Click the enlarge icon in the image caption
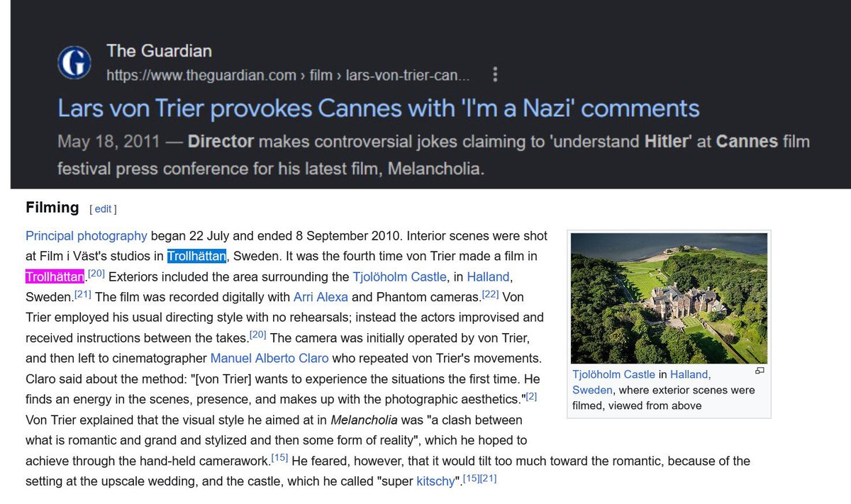The image size is (851, 504). point(759,371)
